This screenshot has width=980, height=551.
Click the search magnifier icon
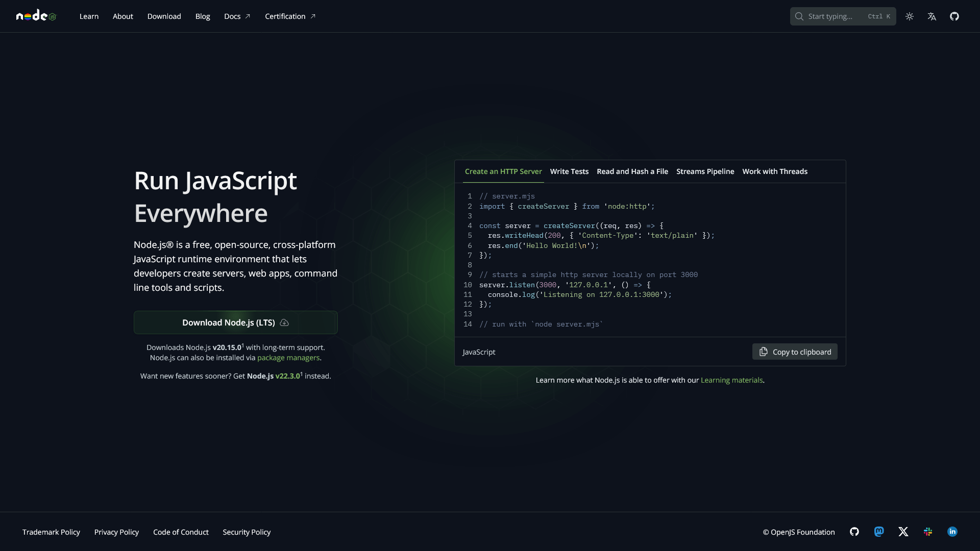[x=799, y=16]
